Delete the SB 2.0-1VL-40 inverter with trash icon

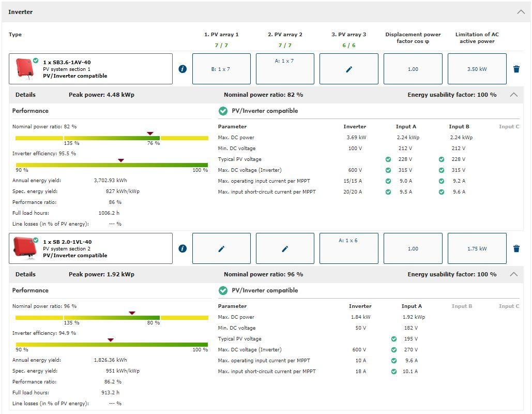[516, 248]
